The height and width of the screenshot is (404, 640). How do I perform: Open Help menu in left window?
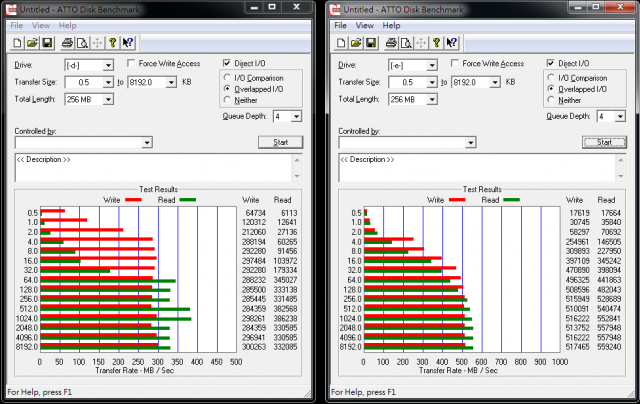click(67, 25)
